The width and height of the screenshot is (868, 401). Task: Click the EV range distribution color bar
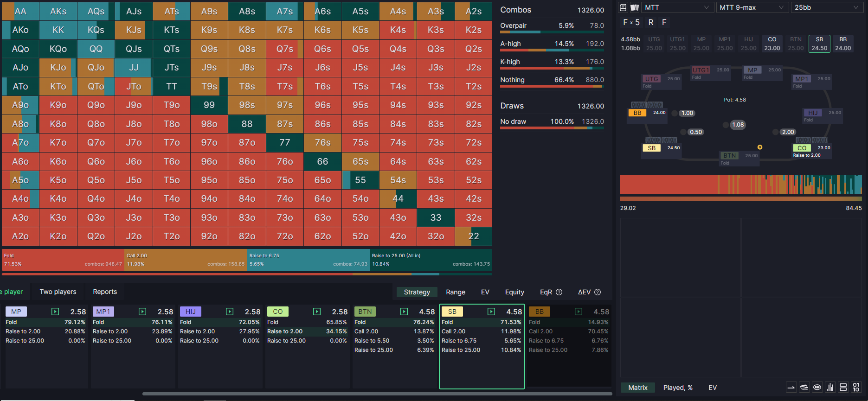[741, 185]
